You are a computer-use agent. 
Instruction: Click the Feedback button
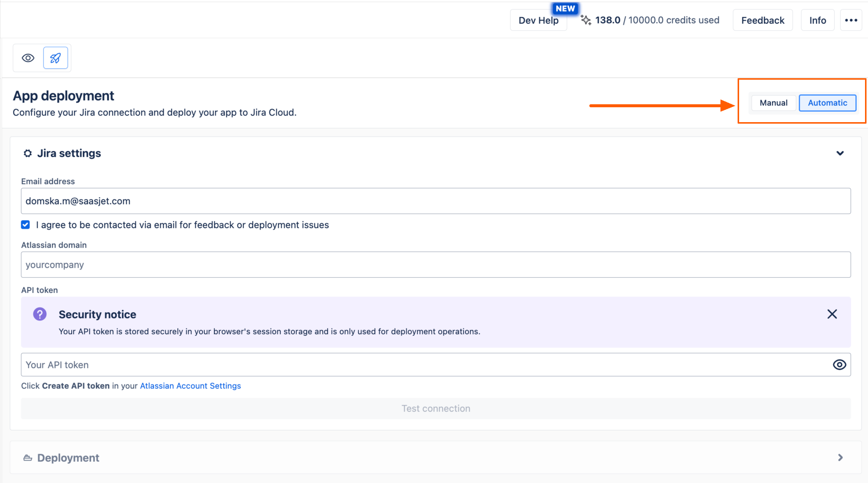(763, 20)
